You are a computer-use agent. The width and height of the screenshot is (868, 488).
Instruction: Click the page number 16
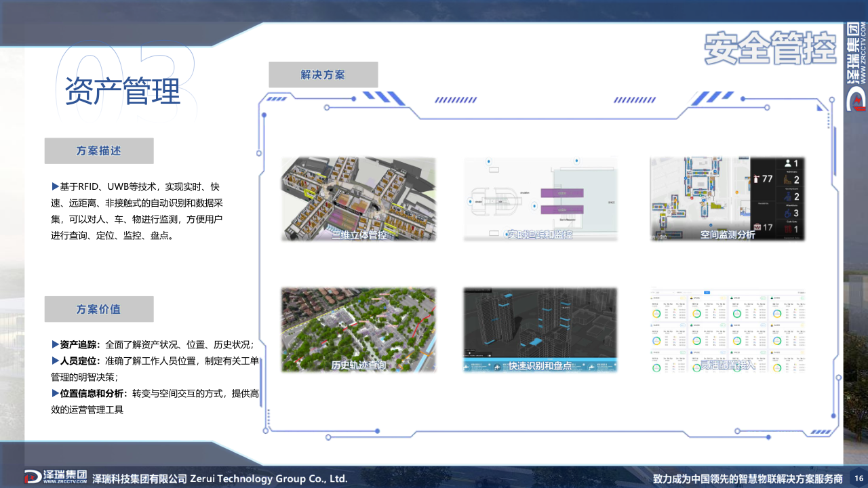pyautogui.click(x=857, y=478)
